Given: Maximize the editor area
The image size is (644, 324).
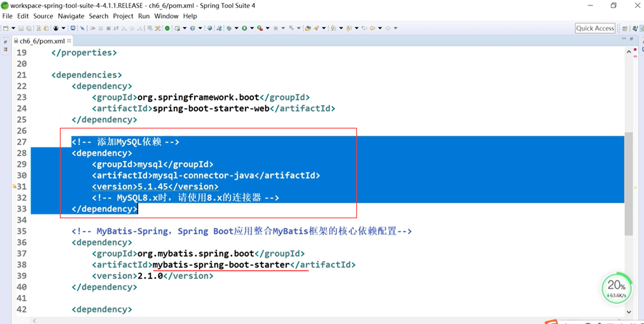Looking at the screenshot, I should click(631, 39).
